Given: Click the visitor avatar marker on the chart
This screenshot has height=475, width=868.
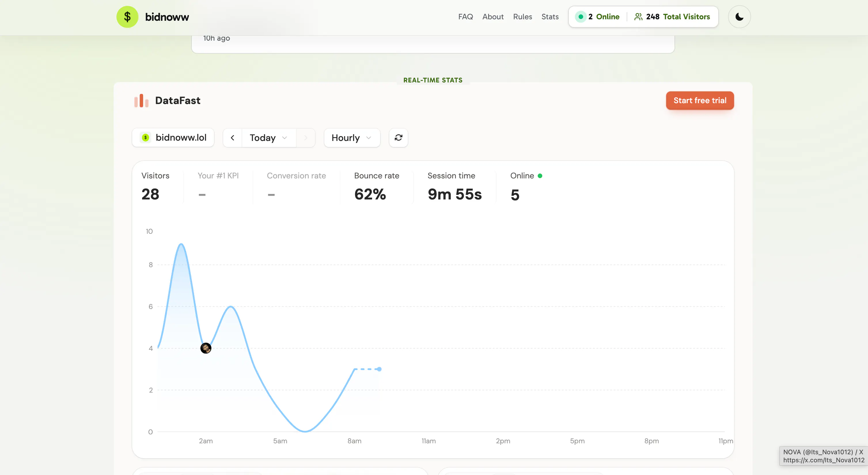Looking at the screenshot, I should click(x=206, y=348).
